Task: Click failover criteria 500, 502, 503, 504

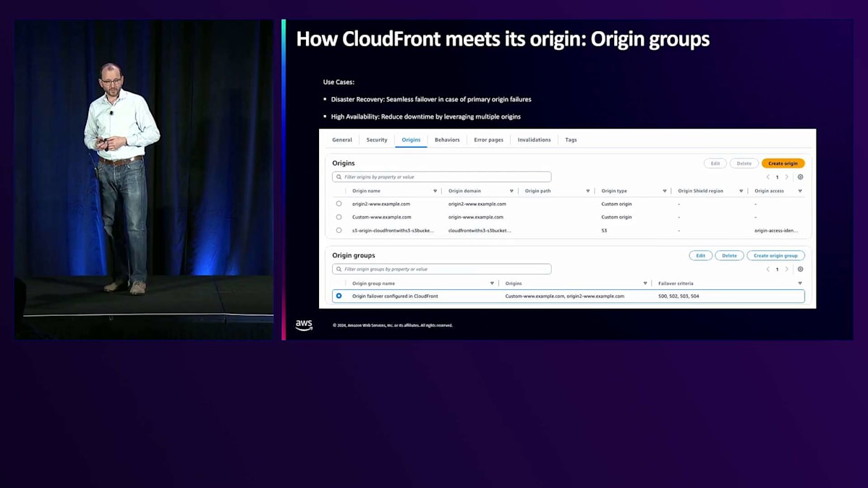Action: [678, 296]
